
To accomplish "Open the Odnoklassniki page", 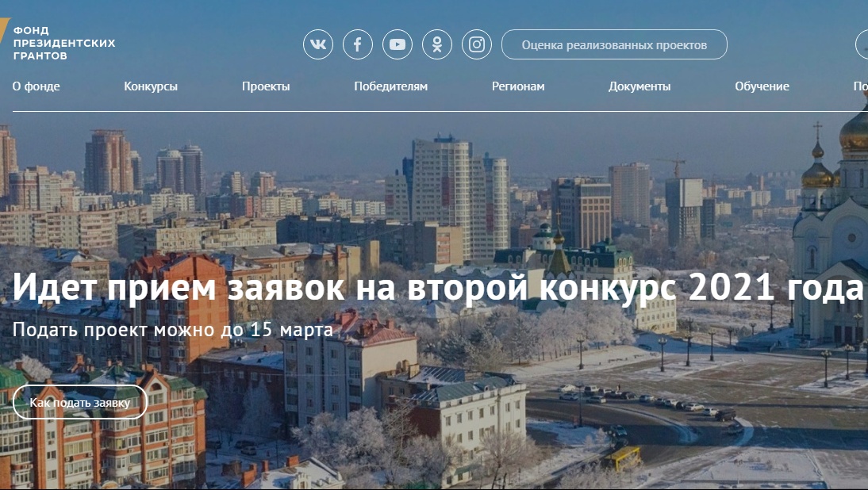I will coord(437,44).
